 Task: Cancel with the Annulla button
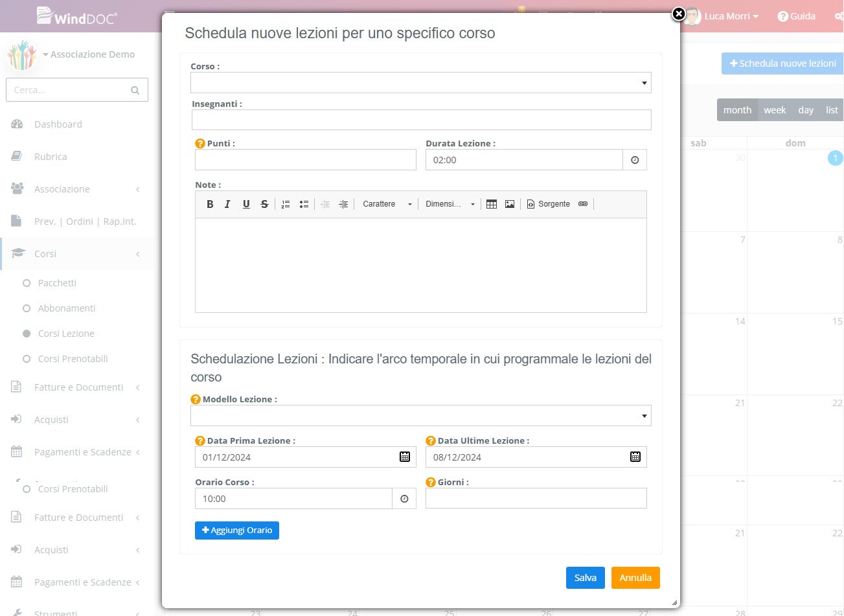pyautogui.click(x=635, y=578)
